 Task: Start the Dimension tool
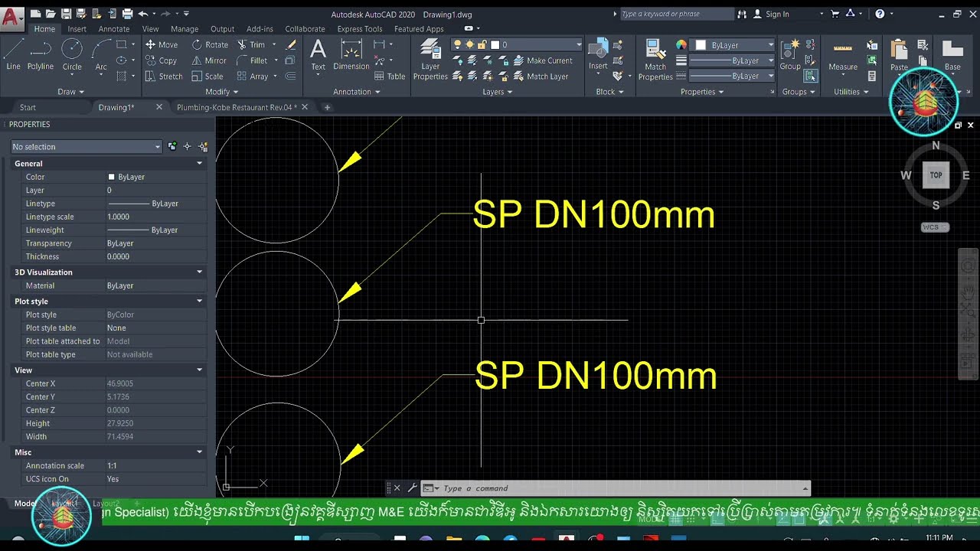pos(351,55)
